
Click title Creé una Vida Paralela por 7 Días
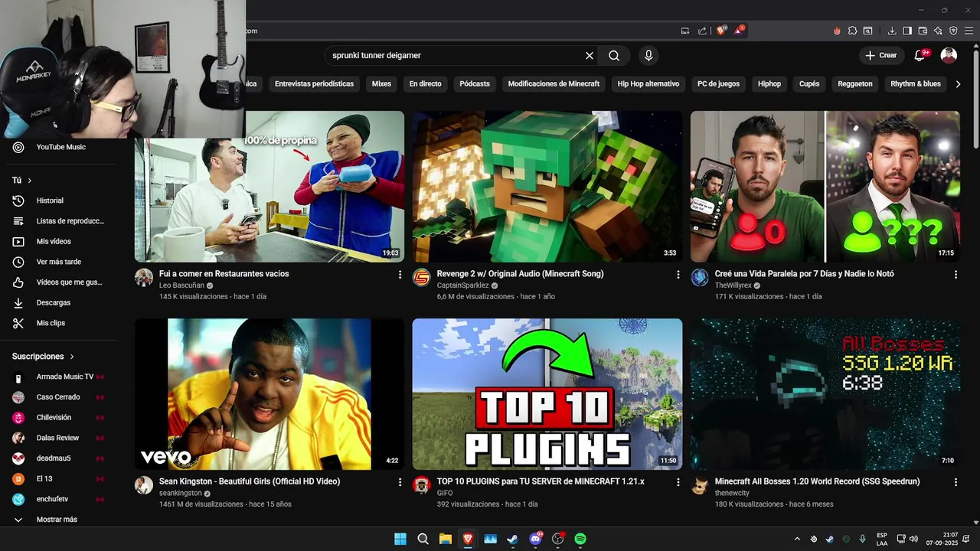pyautogui.click(x=804, y=273)
